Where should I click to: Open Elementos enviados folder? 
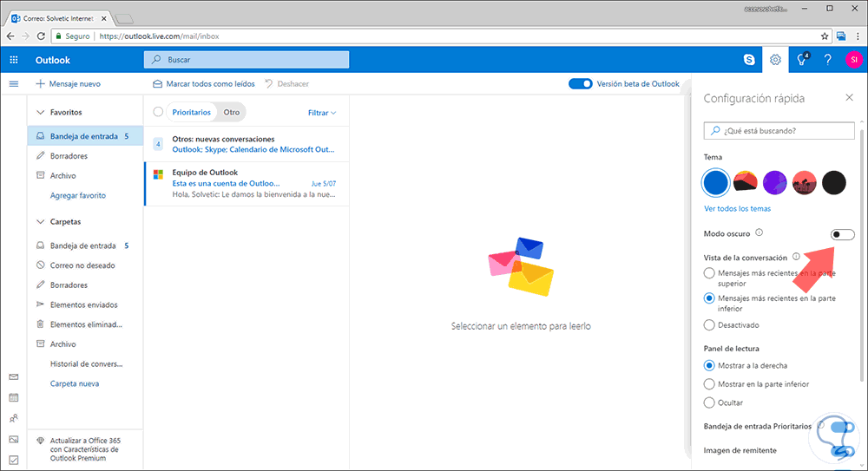85,305
